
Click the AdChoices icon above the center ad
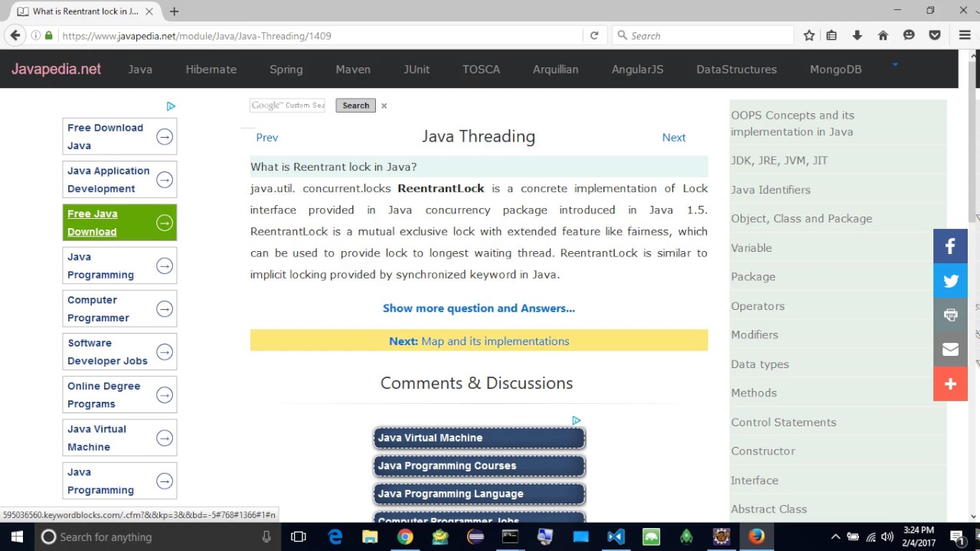pyautogui.click(x=577, y=421)
